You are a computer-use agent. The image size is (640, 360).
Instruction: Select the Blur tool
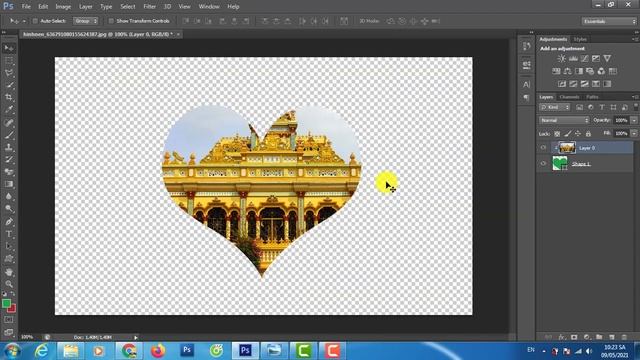(9, 196)
